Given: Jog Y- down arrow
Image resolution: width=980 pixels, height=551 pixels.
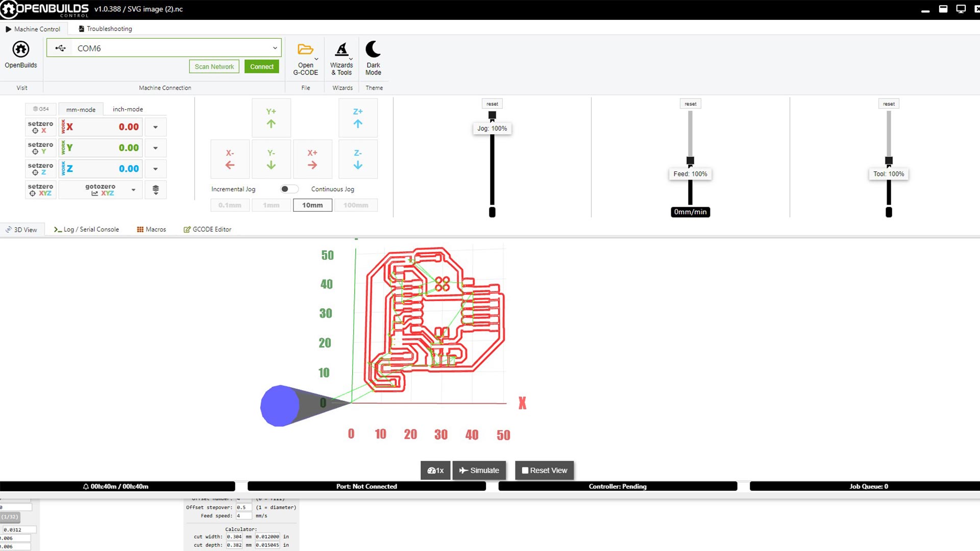Looking at the screenshot, I should click(x=271, y=159).
